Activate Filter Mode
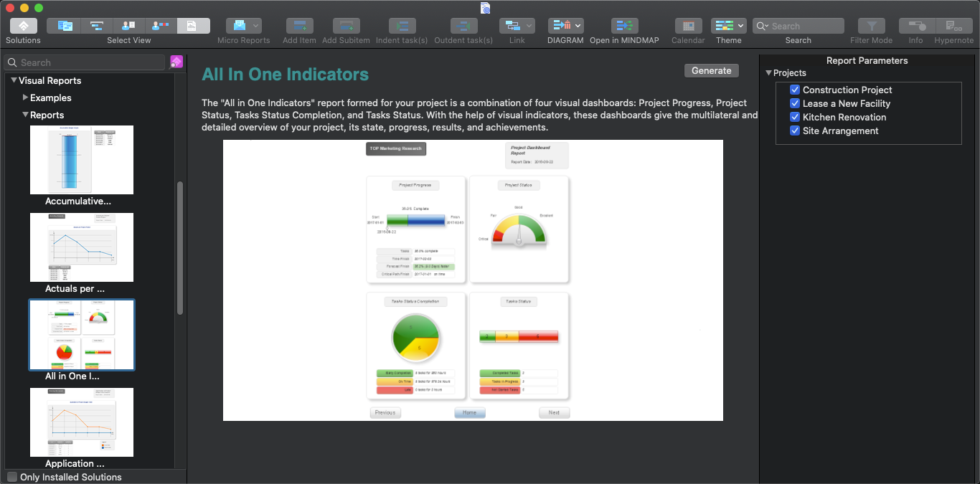The height and width of the screenshot is (484, 980). pyautogui.click(x=871, y=26)
